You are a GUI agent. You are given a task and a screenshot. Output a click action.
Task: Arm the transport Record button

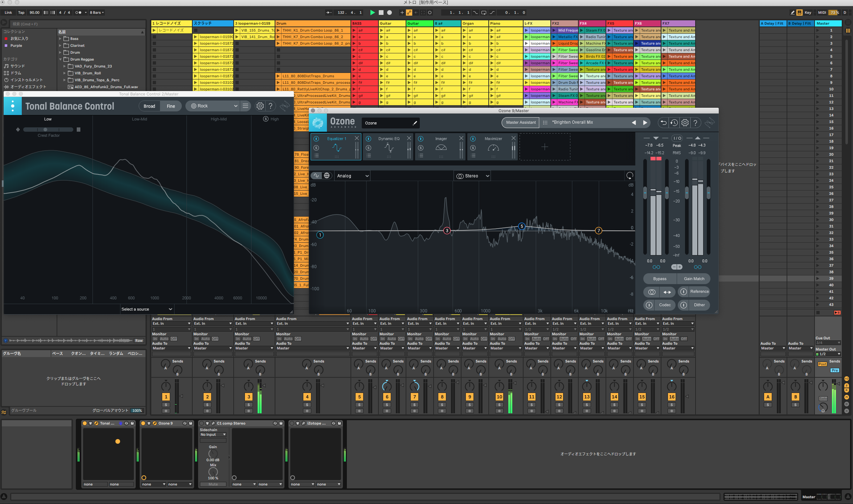pos(389,12)
